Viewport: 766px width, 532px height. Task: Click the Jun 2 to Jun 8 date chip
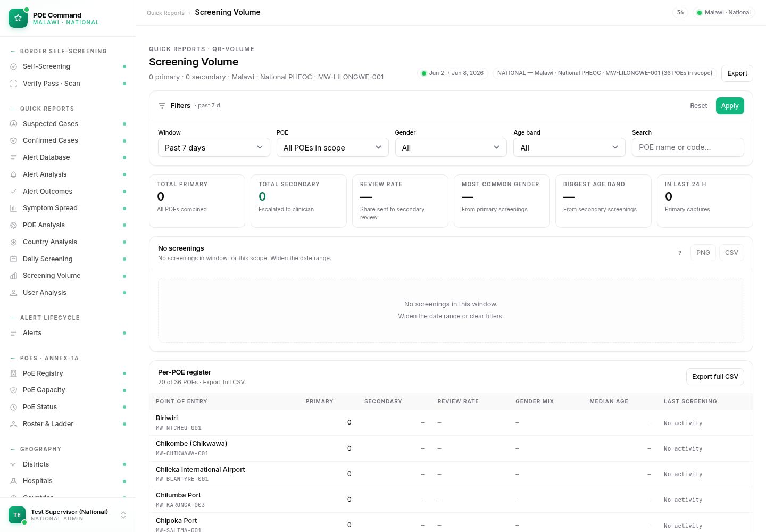tap(453, 73)
